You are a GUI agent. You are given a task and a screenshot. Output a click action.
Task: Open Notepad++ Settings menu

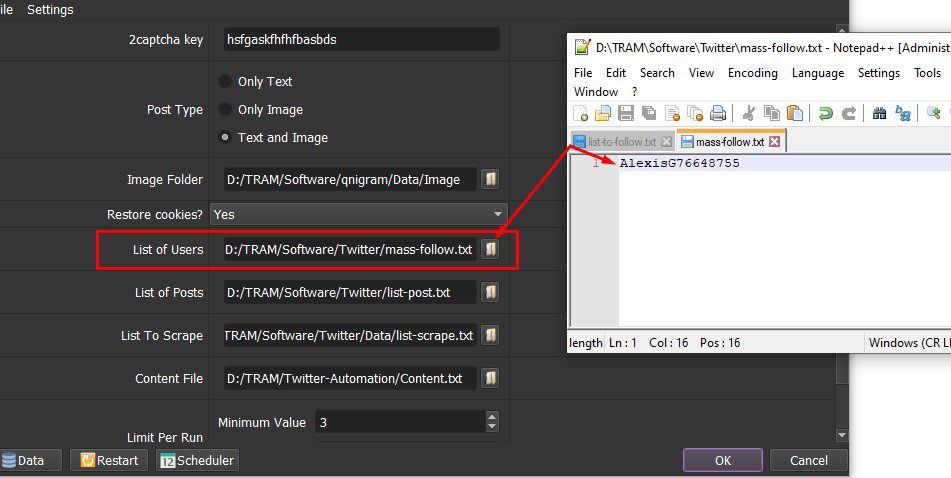(x=879, y=73)
